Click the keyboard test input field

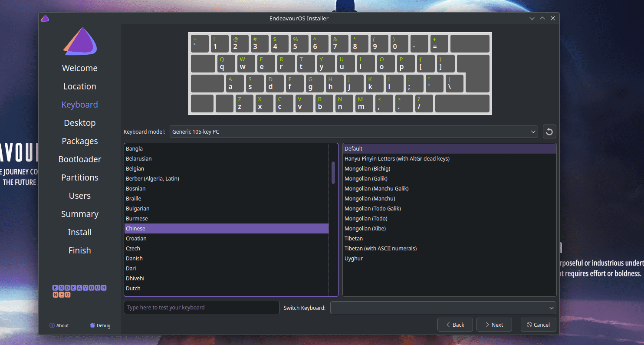tap(202, 308)
